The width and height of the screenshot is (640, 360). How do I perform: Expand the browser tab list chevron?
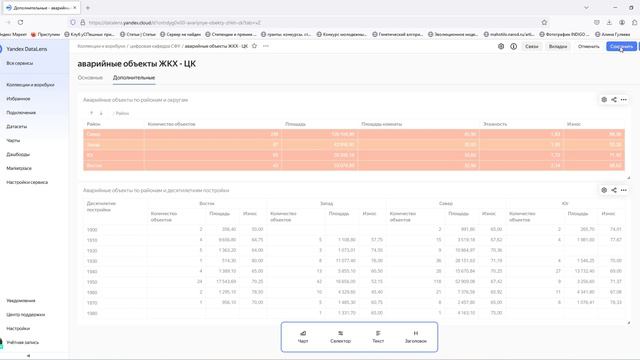(586, 8)
